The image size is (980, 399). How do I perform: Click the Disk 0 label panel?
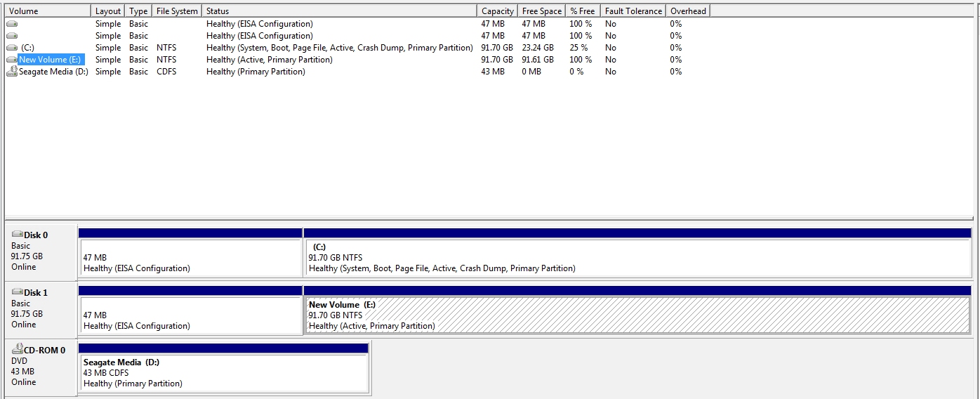(41, 251)
